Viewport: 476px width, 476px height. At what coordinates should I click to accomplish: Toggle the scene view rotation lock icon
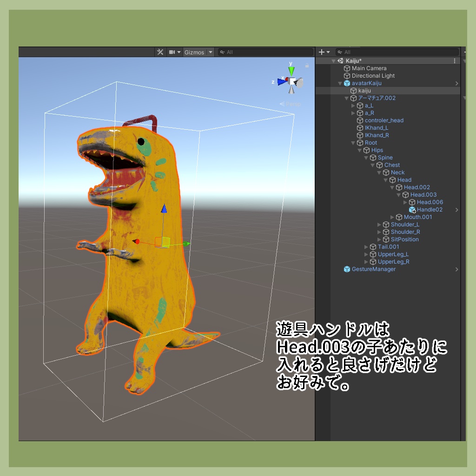307,65
